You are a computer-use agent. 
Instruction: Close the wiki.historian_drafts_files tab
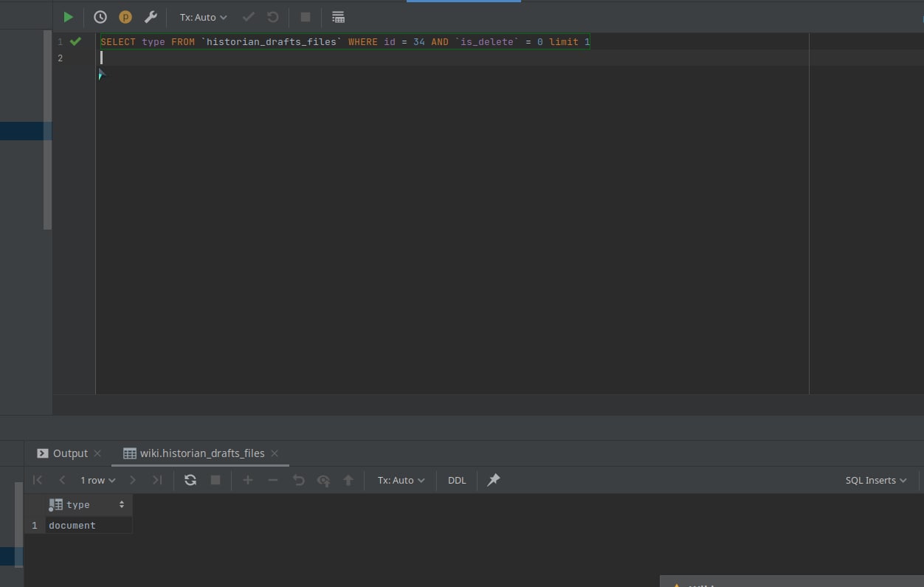pyautogui.click(x=275, y=453)
